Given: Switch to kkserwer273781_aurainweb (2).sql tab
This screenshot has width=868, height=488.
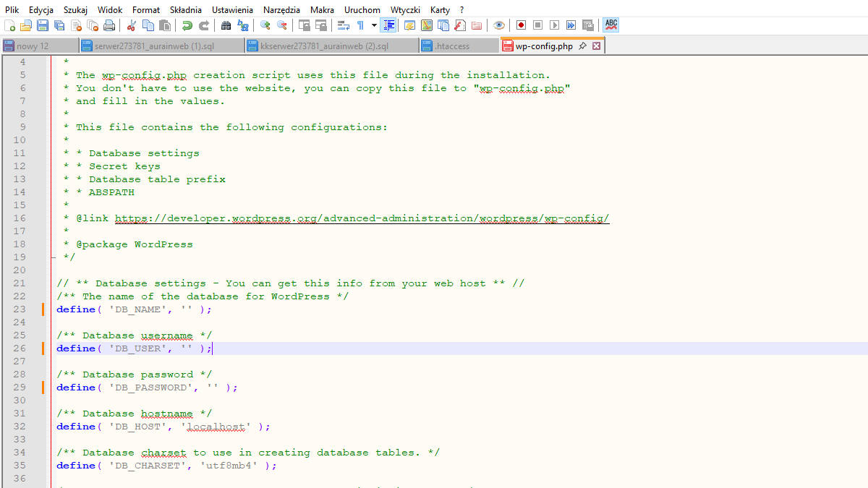Looking at the screenshot, I should point(332,46).
